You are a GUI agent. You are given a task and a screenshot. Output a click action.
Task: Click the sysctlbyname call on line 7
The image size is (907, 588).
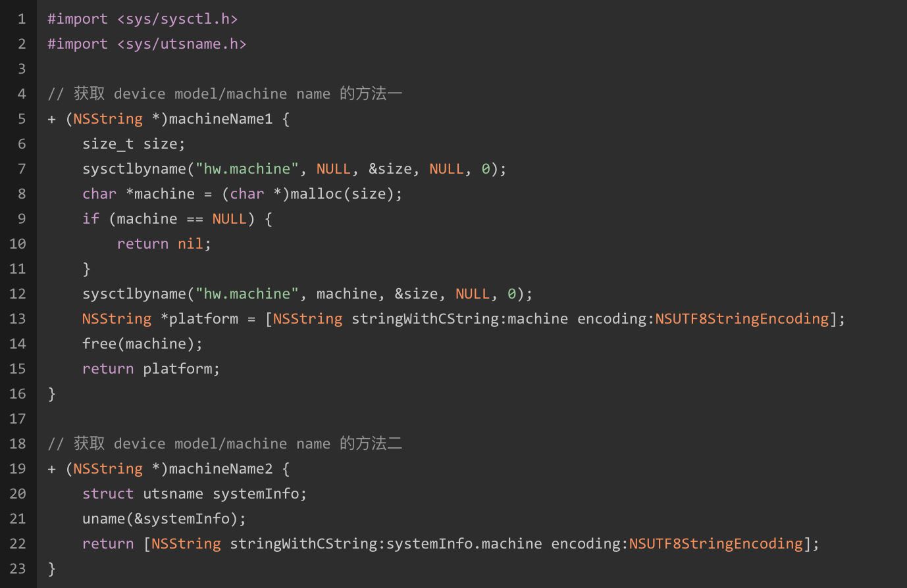(134, 169)
